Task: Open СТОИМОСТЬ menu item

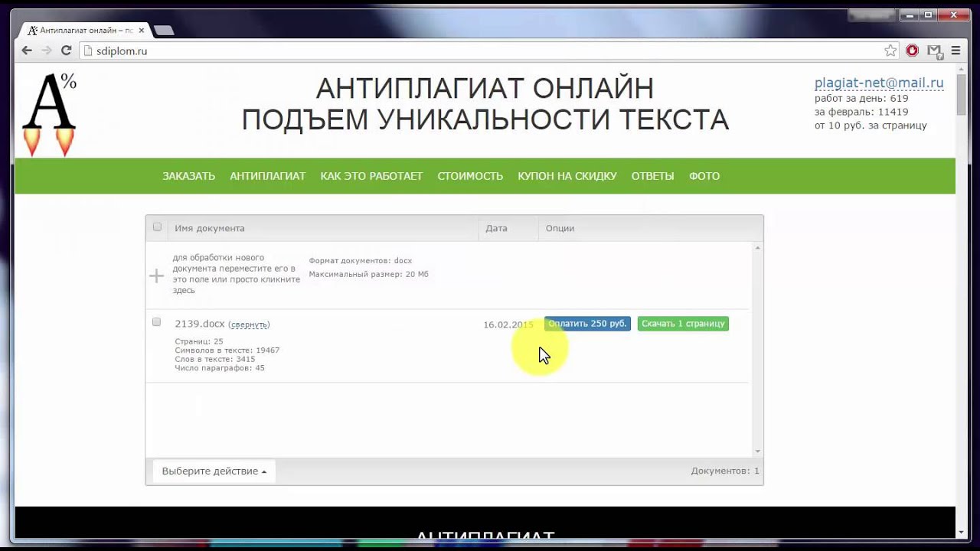Action: (x=470, y=176)
